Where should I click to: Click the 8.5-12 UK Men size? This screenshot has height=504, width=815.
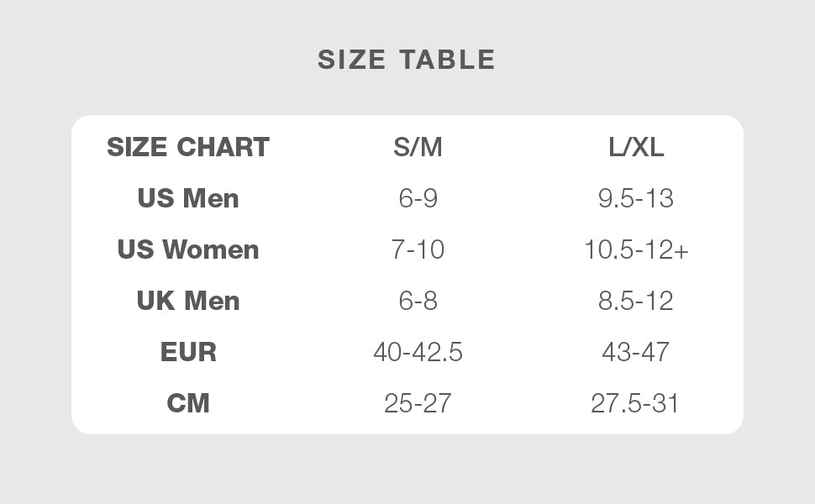[x=636, y=301]
